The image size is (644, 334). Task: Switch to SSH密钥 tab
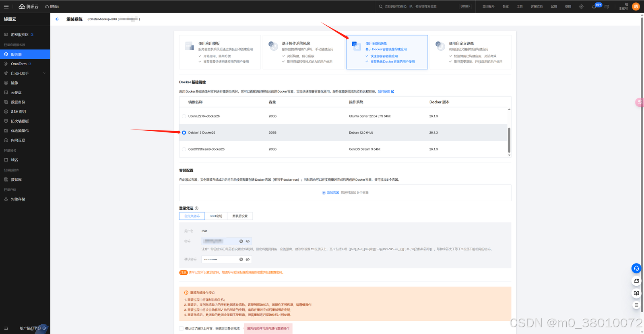pyautogui.click(x=216, y=216)
